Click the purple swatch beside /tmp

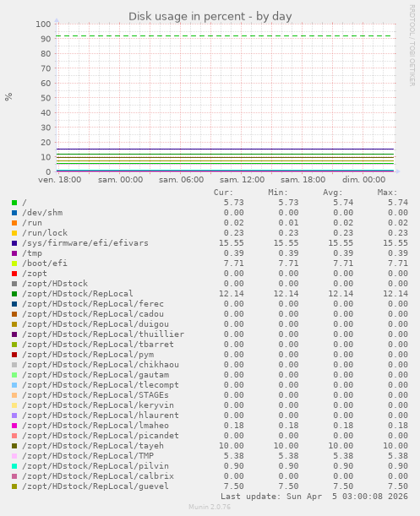coord(14,253)
